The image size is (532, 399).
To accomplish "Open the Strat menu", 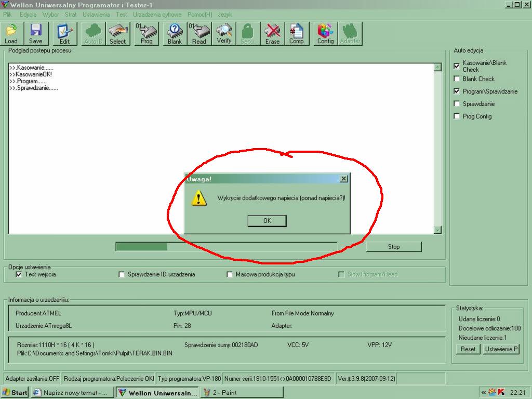I will [71, 15].
